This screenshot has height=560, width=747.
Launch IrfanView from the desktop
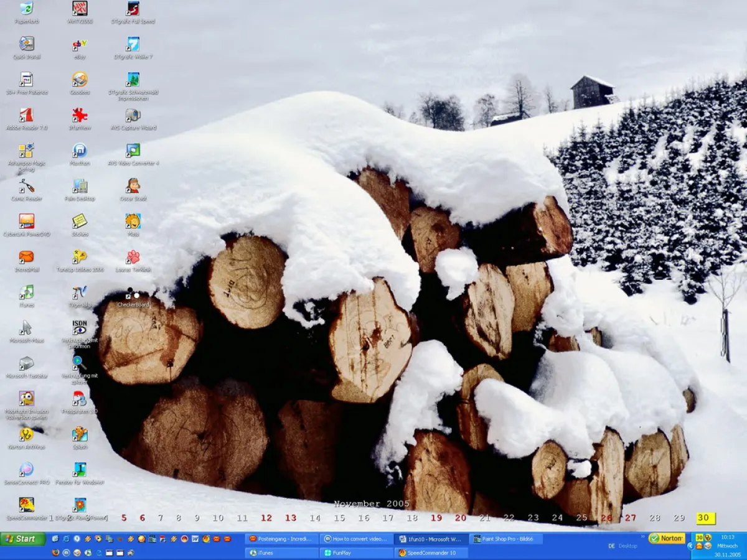(x=80, y=116)
